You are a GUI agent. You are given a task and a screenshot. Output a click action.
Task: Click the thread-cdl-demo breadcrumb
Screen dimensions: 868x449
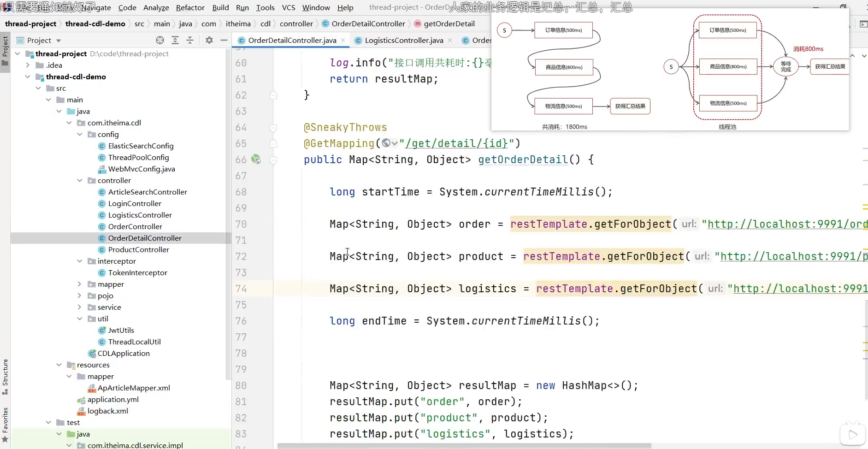[x=95, y=24]
